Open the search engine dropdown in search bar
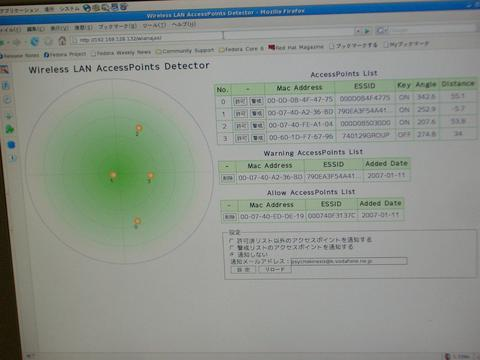This screenshot has height=360, width=480. [x=381, y=31]
